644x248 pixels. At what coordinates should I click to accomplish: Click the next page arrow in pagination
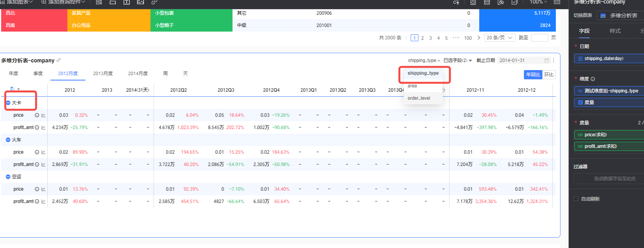click(478, 38)
